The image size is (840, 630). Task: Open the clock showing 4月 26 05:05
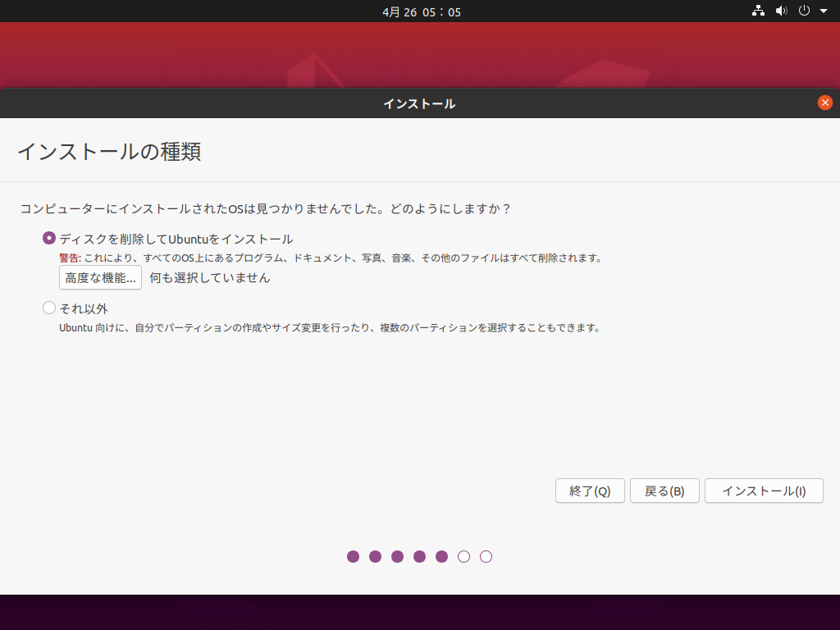(422, 11)
